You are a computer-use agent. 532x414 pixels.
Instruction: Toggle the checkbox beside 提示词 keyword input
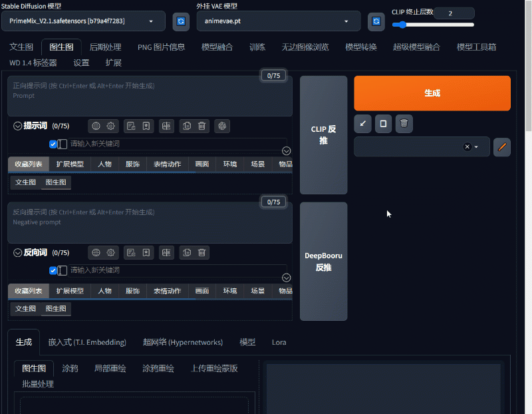coord(53,144)
